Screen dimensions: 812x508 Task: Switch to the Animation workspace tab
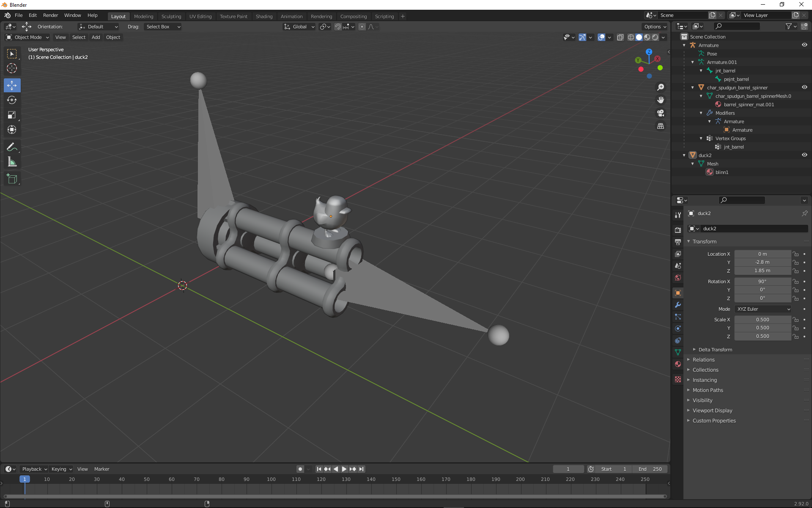pyautogui.click(x=291, y=17)
